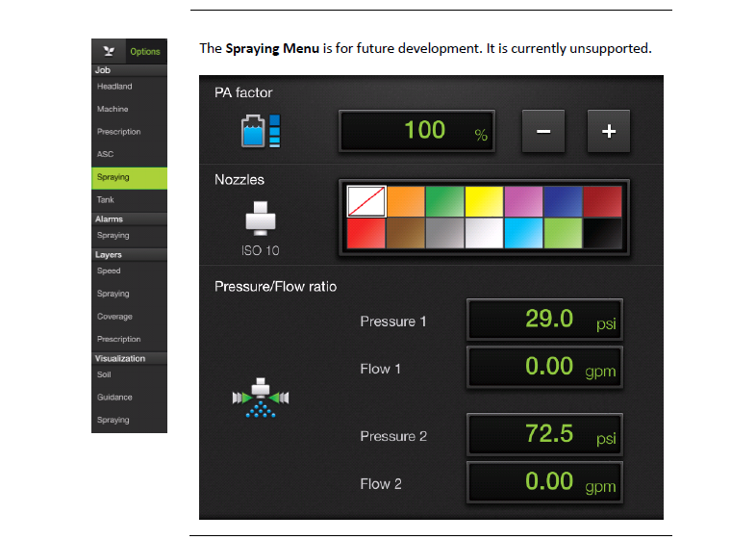This screenshot has width=756, height=540.
Task: Click the Pressure 1 value field
Action: tap(544, 320)
